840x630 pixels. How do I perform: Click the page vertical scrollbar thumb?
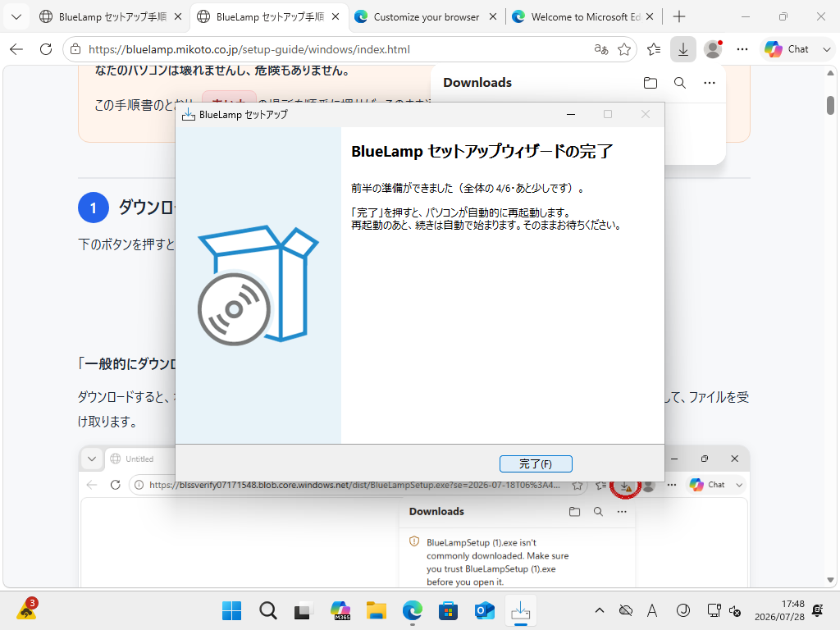pos(830,105)
